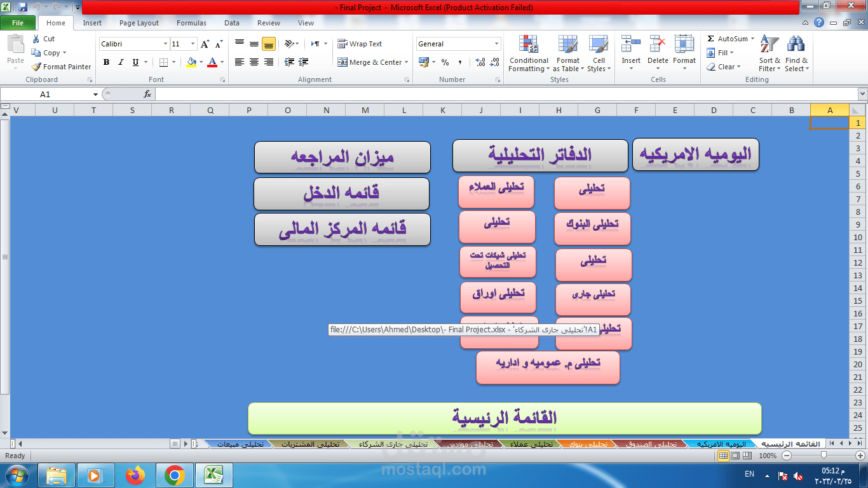Click the red font color A
Viewport: 868px width, 488px height.
coord(212,62)
